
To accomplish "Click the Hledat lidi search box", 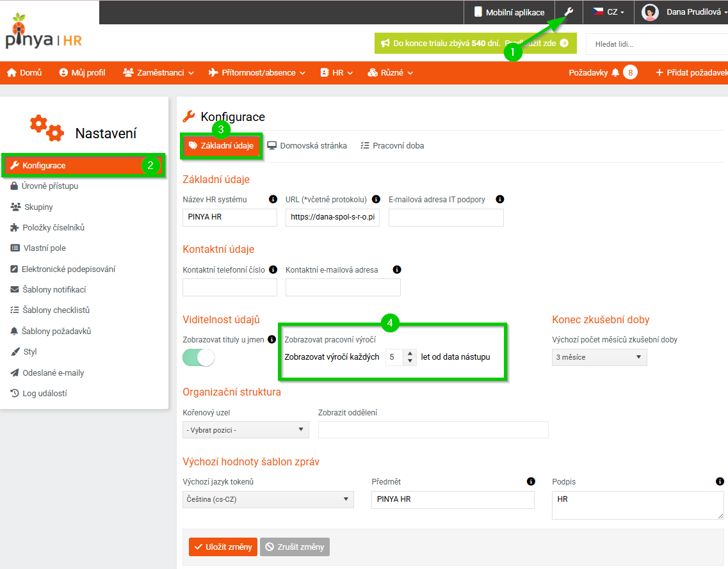I will 657,44.
